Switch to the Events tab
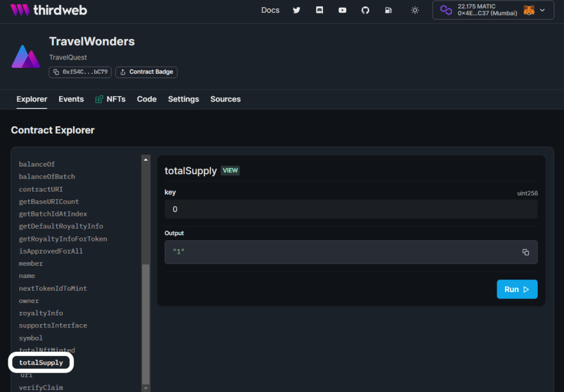The height and width of the screenshot is (392, 564). pyautogui.click(x=71, y=99)
